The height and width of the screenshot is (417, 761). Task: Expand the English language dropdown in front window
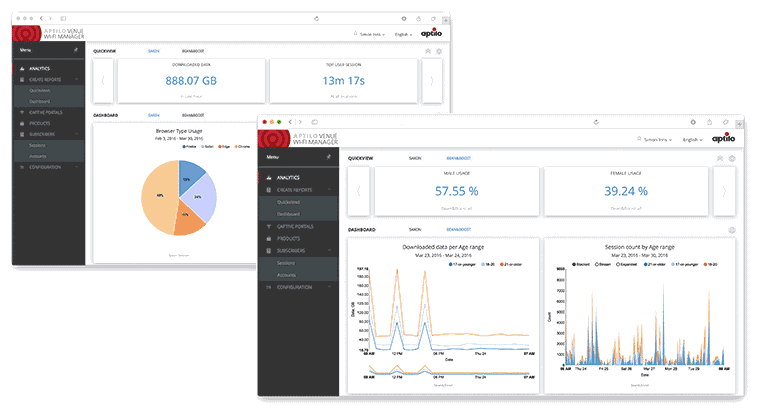click(691, 139)
